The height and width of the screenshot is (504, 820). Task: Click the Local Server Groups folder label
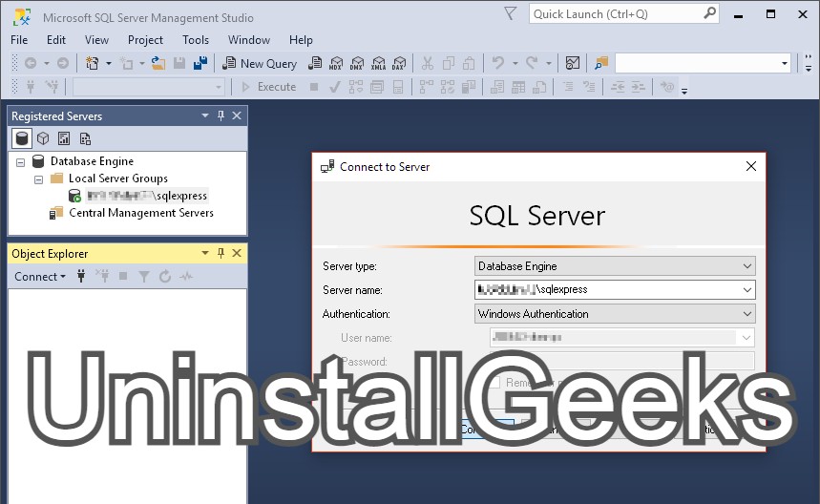point(118,178)
